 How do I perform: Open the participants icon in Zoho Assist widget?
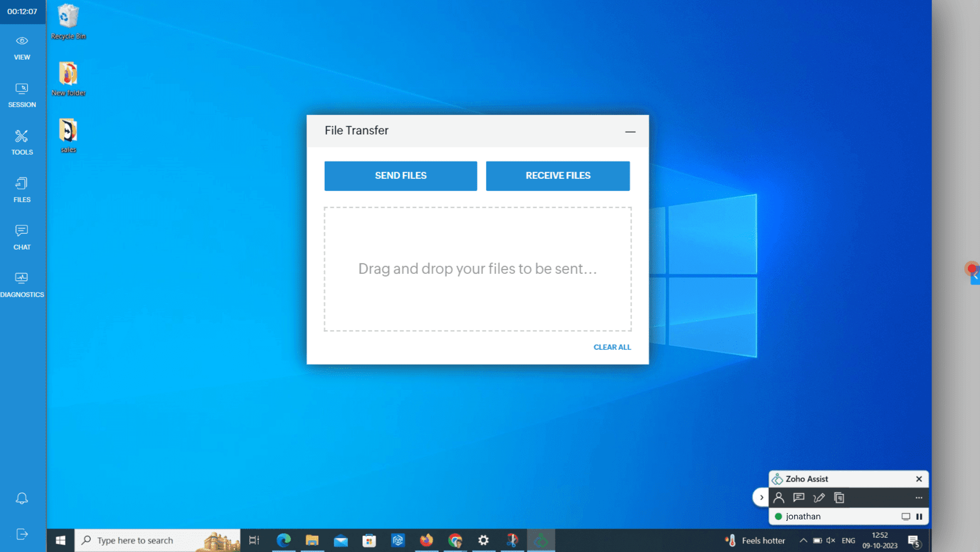[778, 498]
